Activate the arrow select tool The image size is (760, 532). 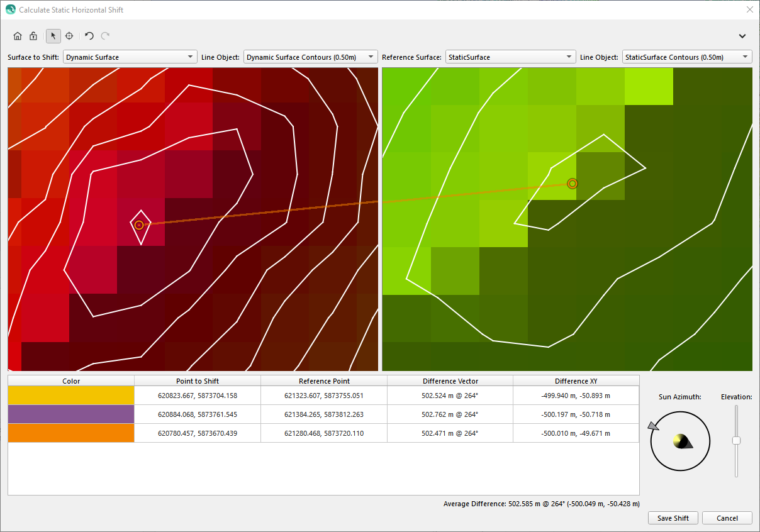pos(53,36)
